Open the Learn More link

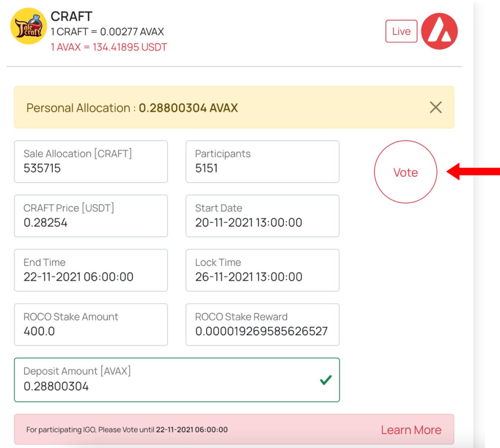coord(411,430)
